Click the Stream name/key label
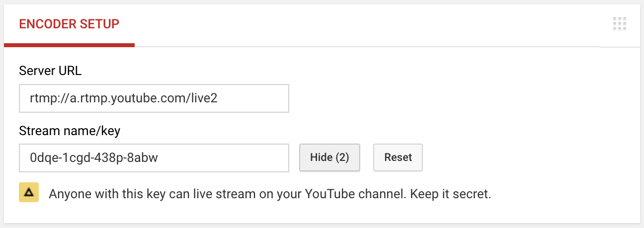Viewport: 644px width, 228px height. (x=70, y=131)
